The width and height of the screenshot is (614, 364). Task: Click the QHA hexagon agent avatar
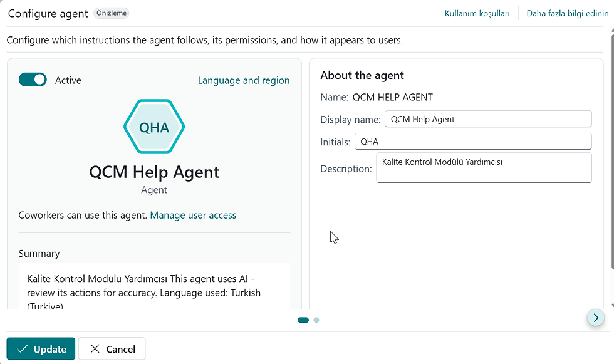(x=154, y=127)
